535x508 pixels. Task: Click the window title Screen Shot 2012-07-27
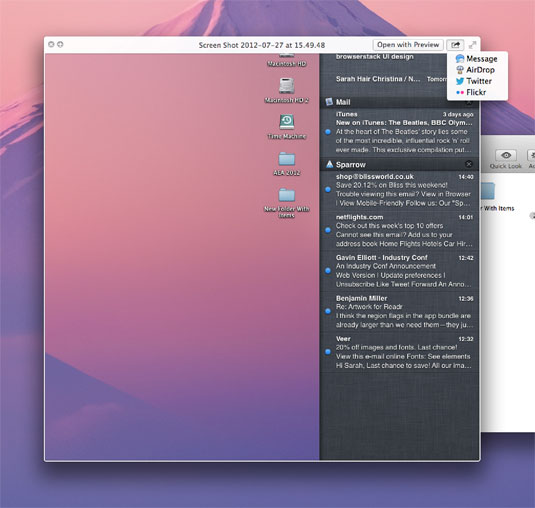coord(262,45)
